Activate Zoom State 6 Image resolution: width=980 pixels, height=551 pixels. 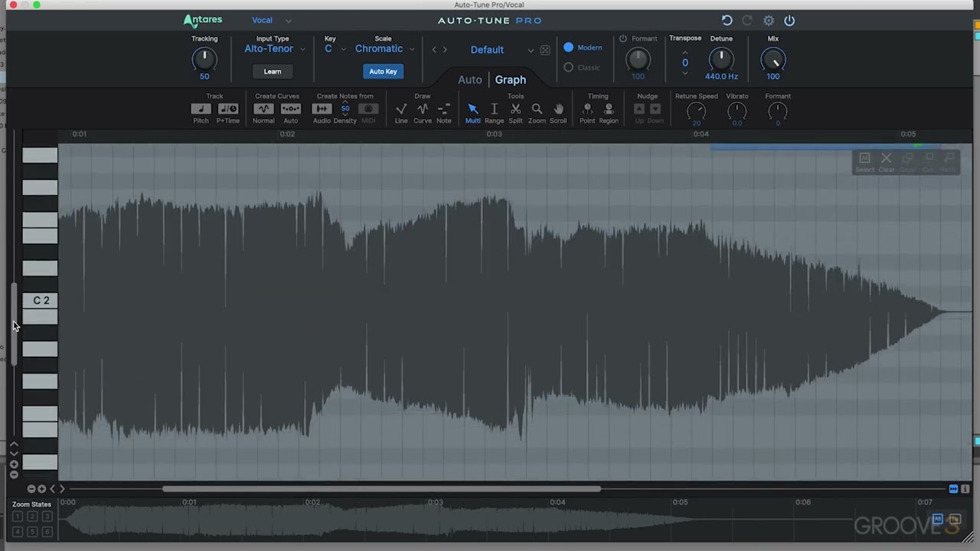(x=47, y=531)
